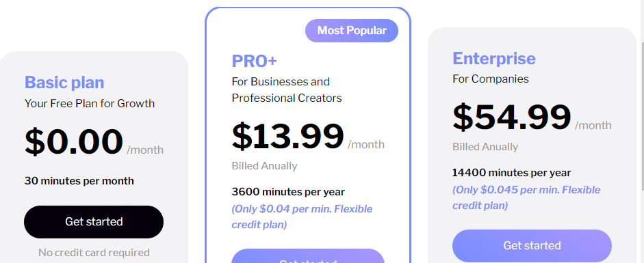
Task: Click the For Companies subtitle
Action: click(x=491, y=79)
